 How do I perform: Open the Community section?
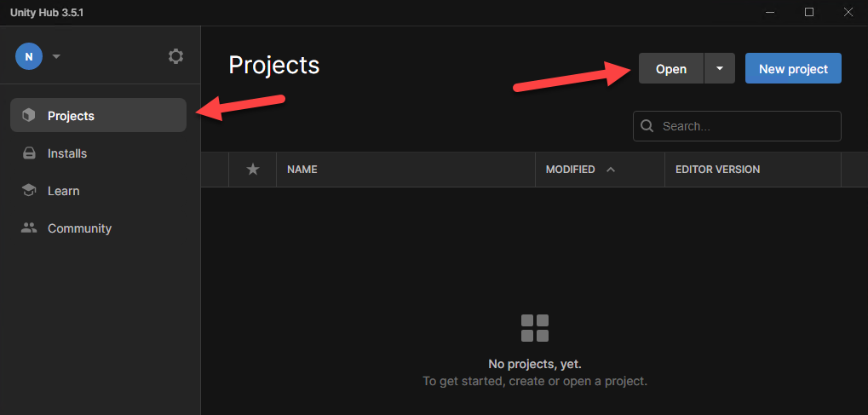pos(99,228)
